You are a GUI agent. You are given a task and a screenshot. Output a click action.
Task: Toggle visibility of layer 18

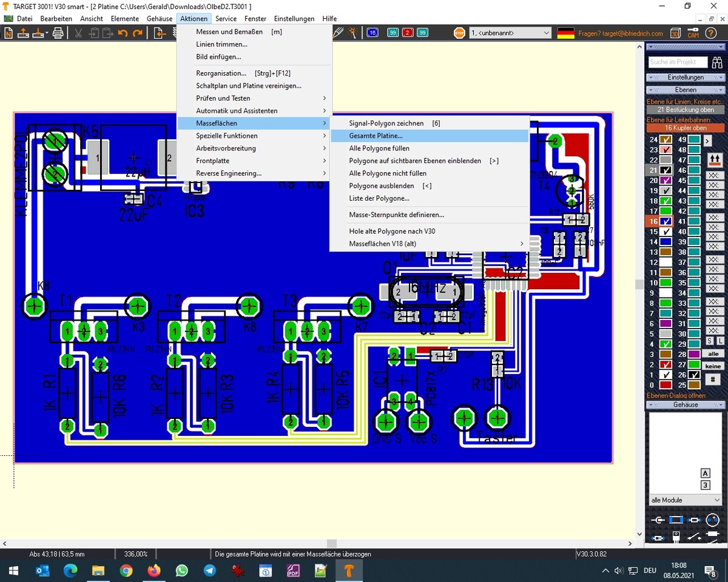pos(666,201)
